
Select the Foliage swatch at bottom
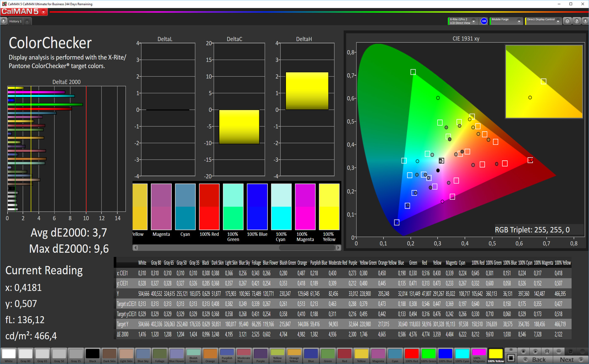coord(160,355)
